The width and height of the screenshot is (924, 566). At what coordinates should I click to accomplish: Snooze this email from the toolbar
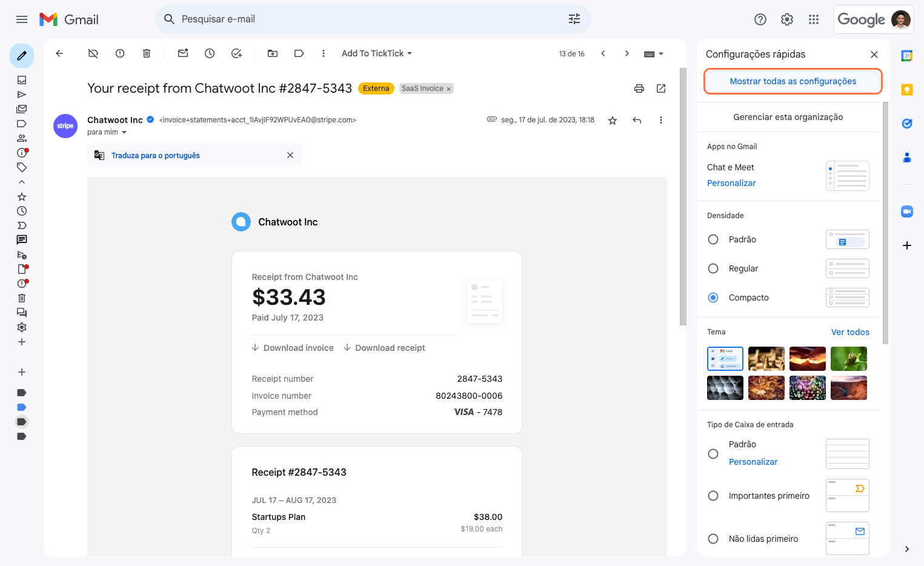point(210,53)
